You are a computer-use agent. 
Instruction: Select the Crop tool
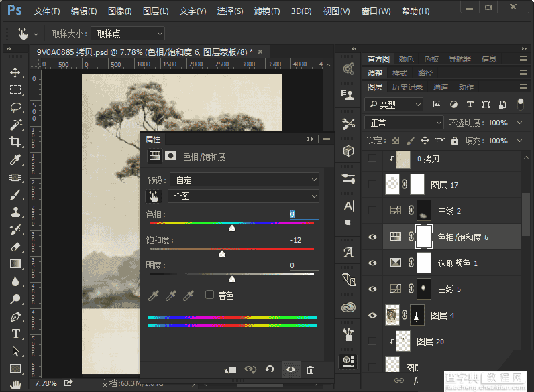[x=15, y=142]
